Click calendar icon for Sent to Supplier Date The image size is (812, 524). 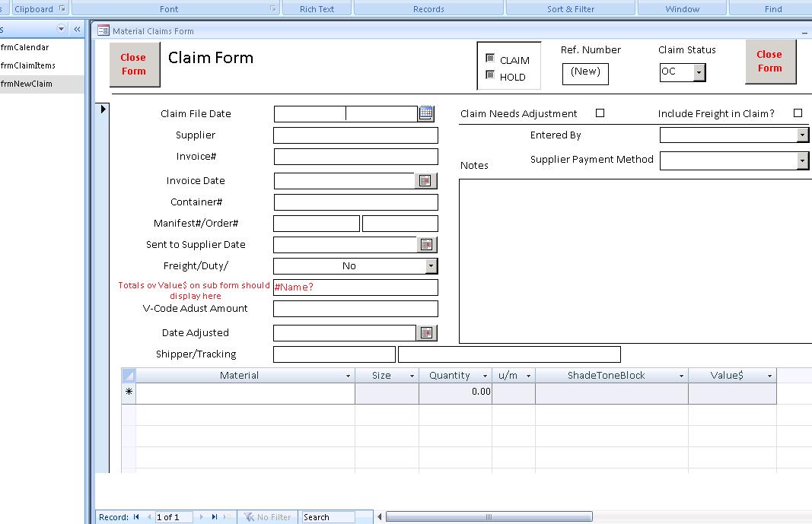426,245
